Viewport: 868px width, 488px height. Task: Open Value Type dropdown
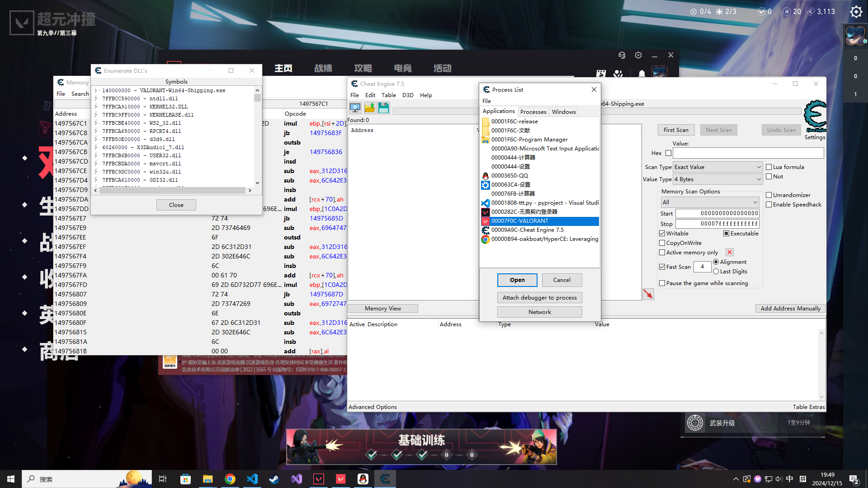coord(718,179)
